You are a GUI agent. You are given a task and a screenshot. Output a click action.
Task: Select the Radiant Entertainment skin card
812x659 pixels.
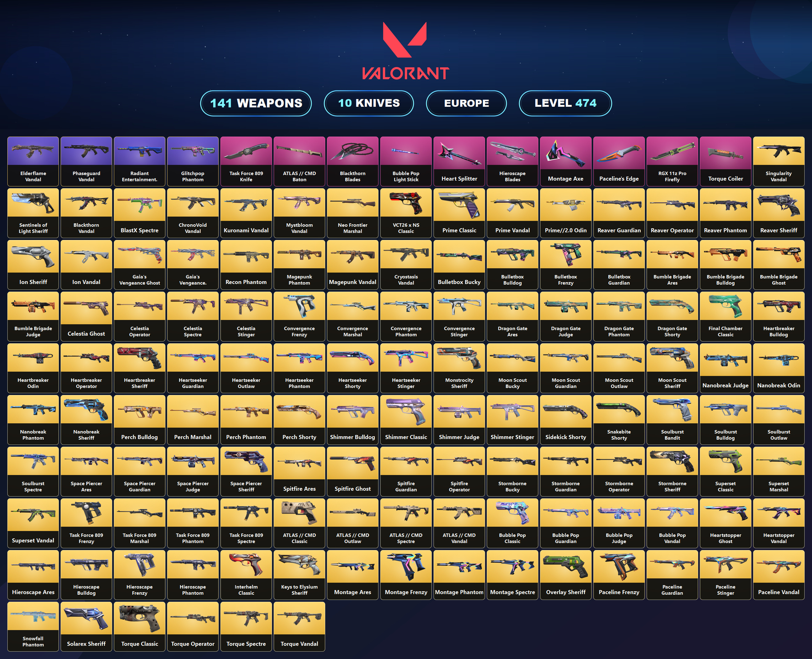click(139, 161)
